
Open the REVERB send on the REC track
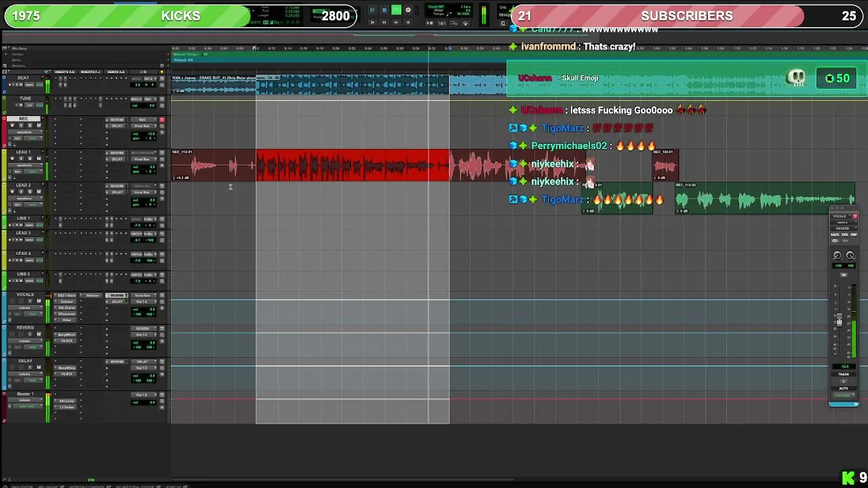pos(117,120)
